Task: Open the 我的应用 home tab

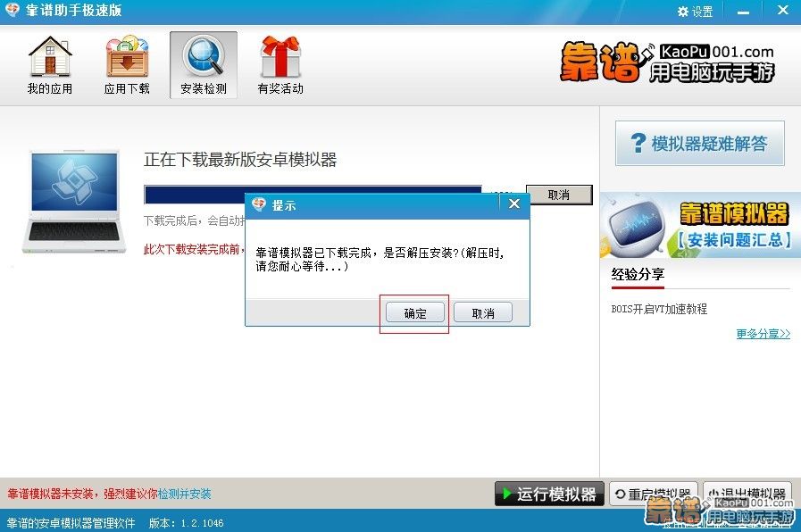Action: coord(49,65)
